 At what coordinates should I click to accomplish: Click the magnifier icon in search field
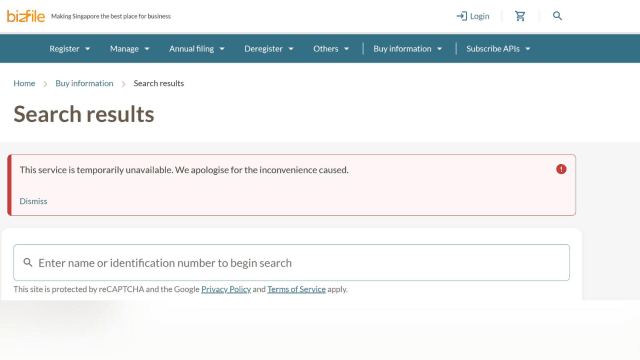tap(28, 262)
